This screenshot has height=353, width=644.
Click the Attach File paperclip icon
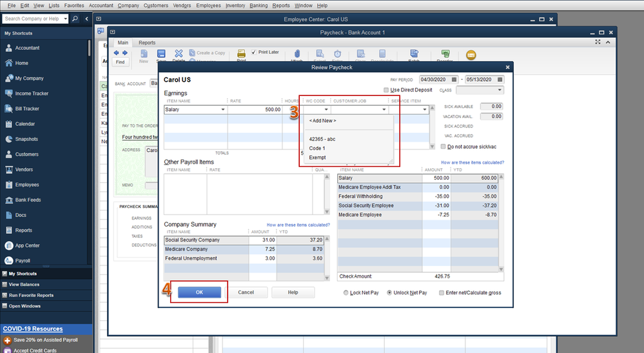(x=297, y=53)
